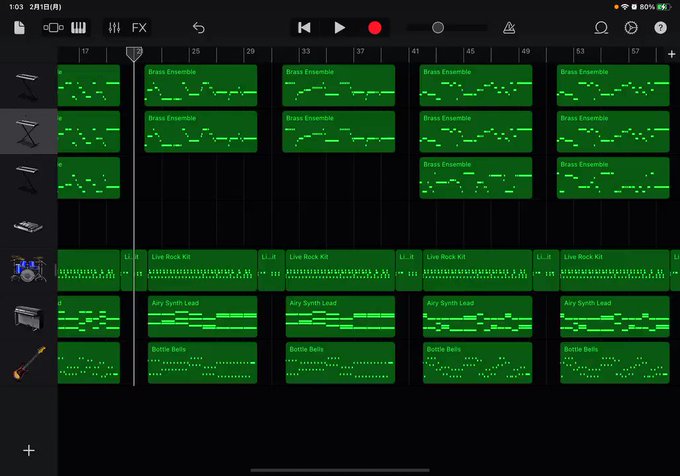Open the keyboard instrument view
Viewport: 680px width, 476px height.
click(78, 28)
